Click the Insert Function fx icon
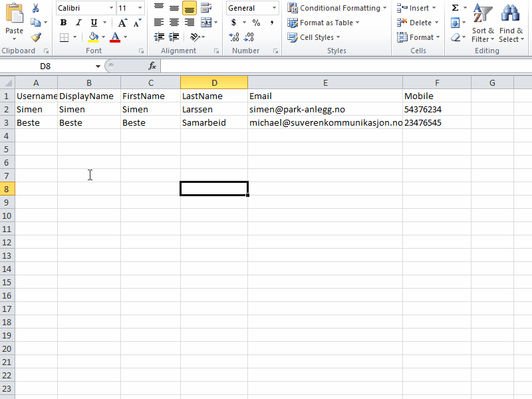Image resolution: width=532 pixels, height=399 pixels. tap(152, 66)
